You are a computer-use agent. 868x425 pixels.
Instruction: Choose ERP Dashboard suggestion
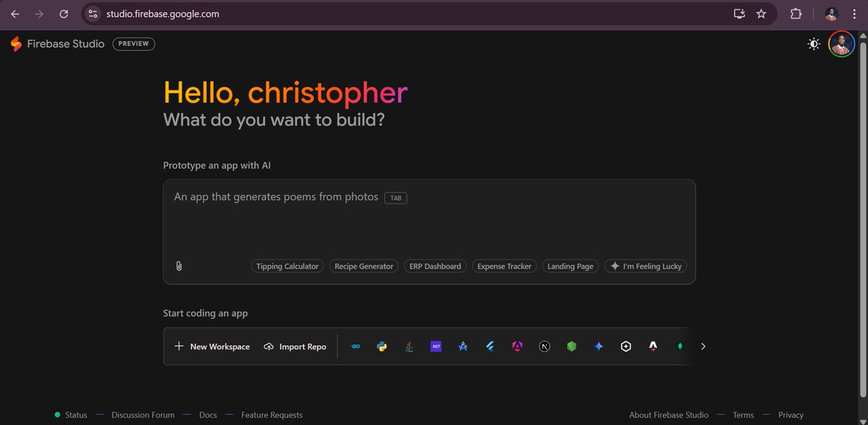pos(435,266)
